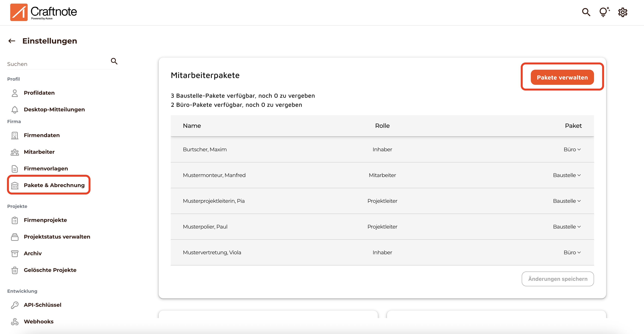This screenshot has width=644, height=334.
Task: Change Paket for Mustervertretung, Viola
Action: pyautogui.click(x=572, y=253)
